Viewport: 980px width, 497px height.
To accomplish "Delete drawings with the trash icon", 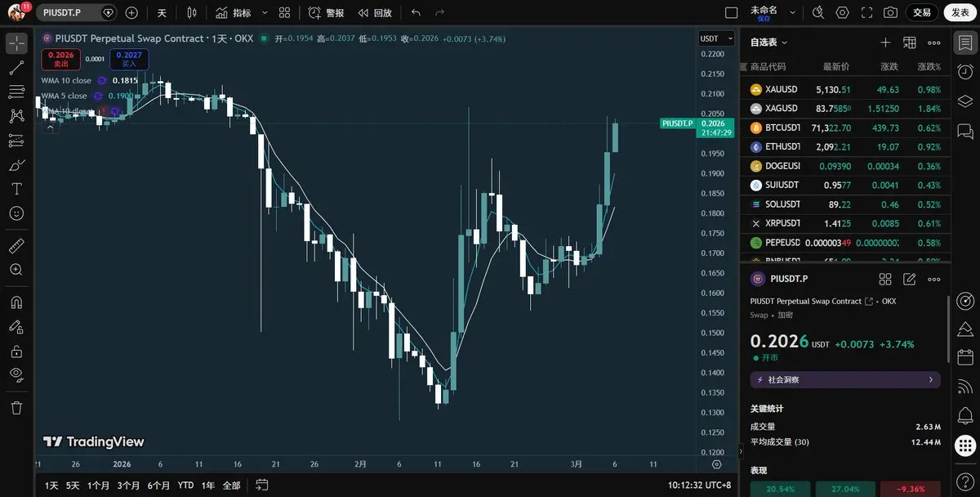I will 16,407.
